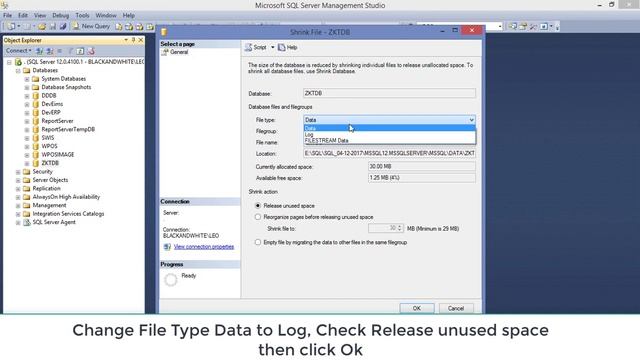Click the Save floppy disk icon
640x360 pixels.
(53, 26)
